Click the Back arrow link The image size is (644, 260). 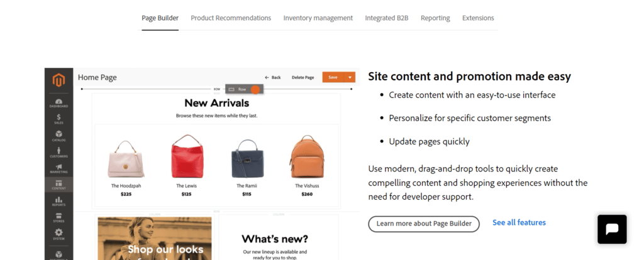(273, 77)
